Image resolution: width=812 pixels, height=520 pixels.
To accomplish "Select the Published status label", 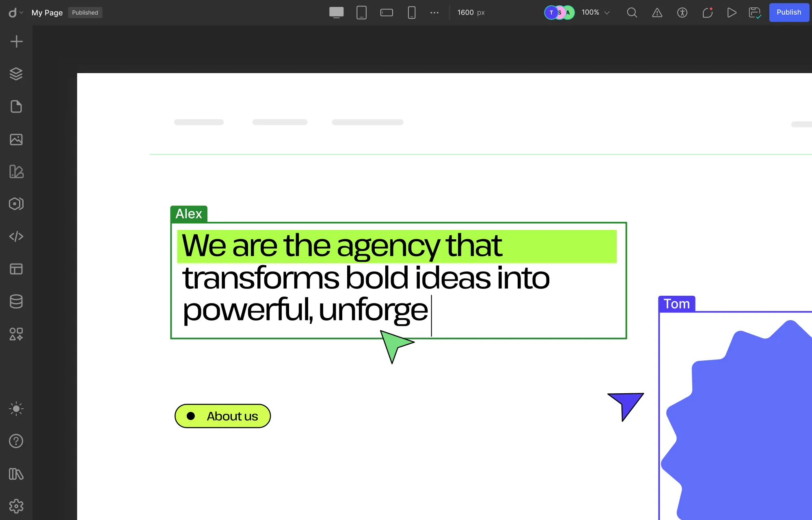I will [85, 13].
